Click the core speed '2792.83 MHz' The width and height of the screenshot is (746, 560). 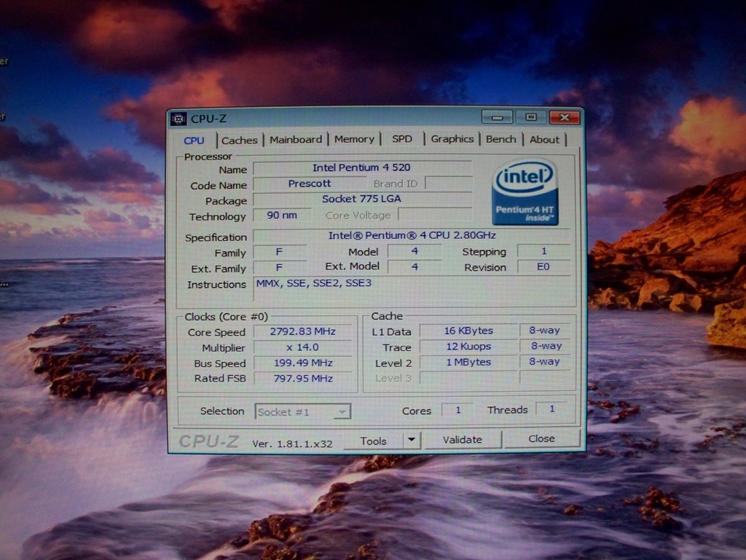click(x=303, y=331)
